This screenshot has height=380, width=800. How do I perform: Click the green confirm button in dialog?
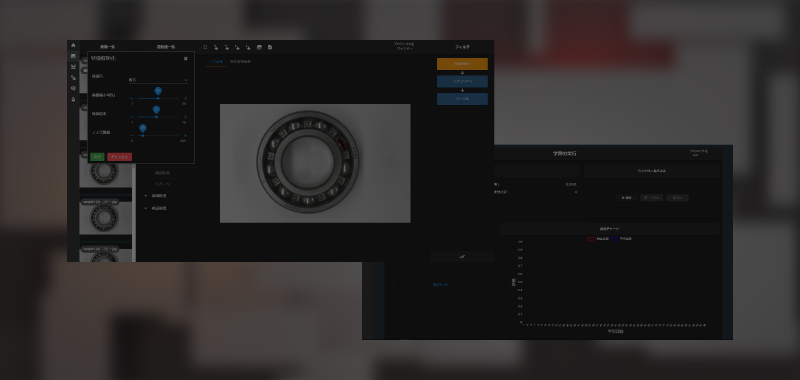97,157
